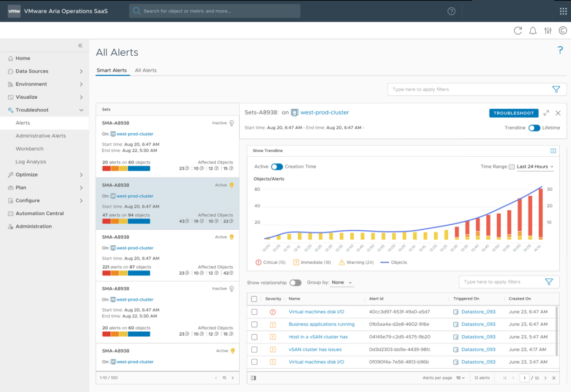Open the Last 24 Hours time range dropdown

coord(536,167)
